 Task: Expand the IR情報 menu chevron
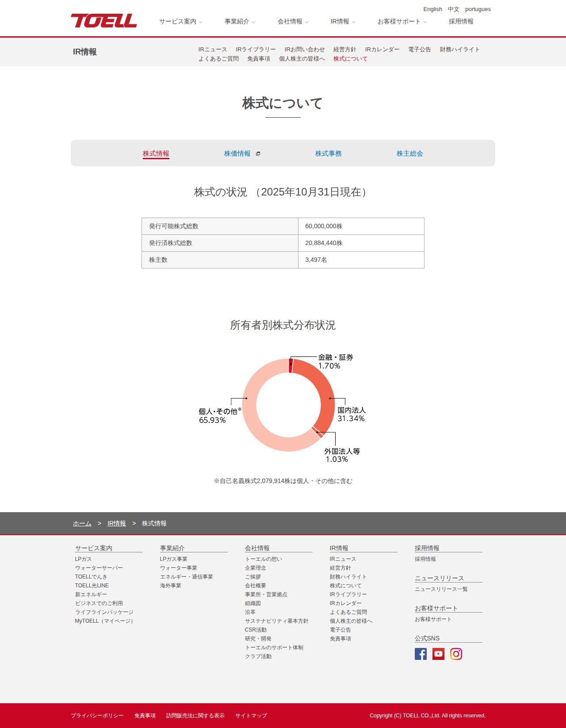[354, 22]
